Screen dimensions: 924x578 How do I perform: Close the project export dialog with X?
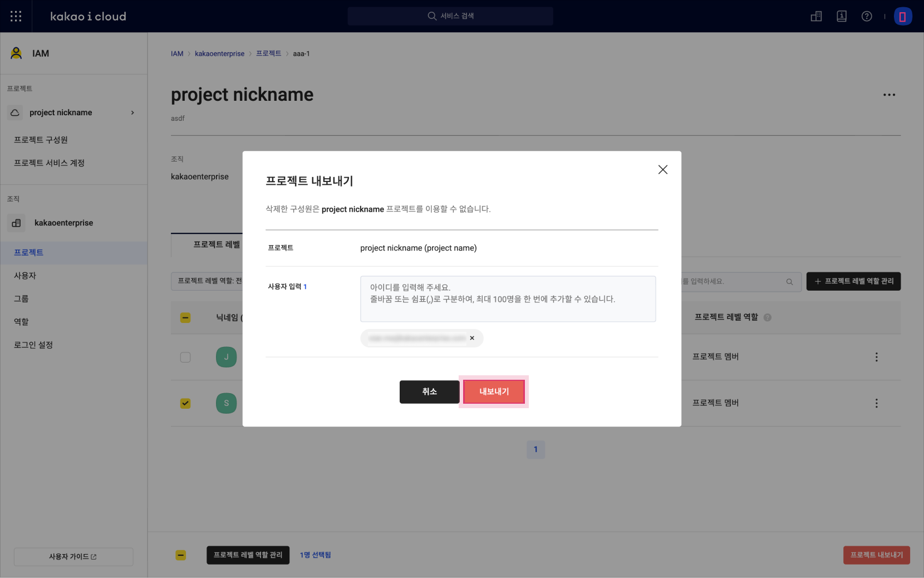(662, 170)
